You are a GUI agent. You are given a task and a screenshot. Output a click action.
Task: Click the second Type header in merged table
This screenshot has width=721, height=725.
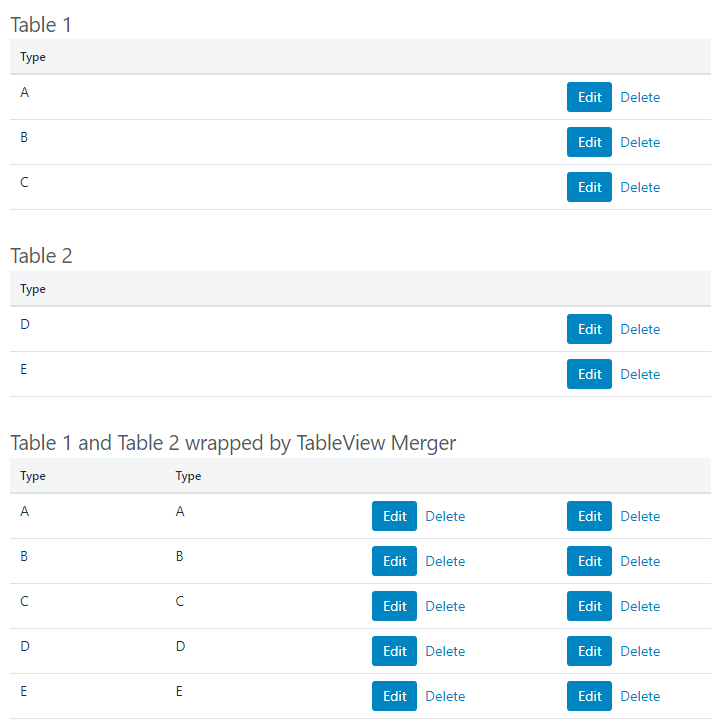[188, 476]
